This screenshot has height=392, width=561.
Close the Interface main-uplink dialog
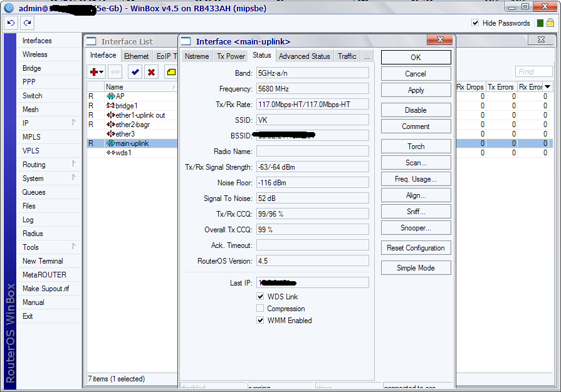441,39
